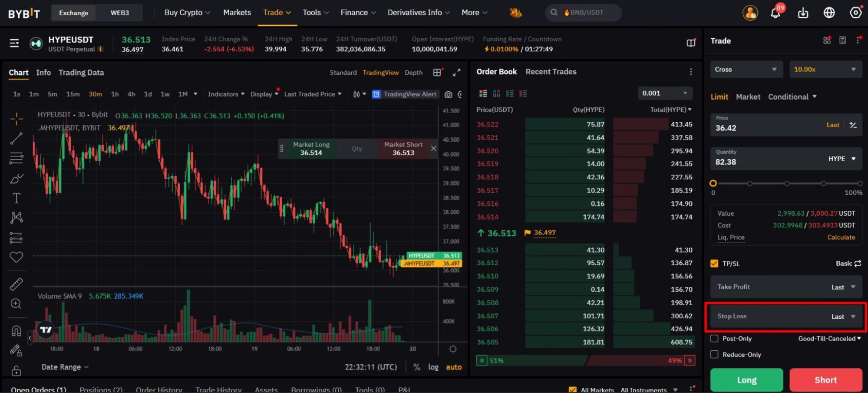Uncheck the TP/SL checkbox
Image resolution: width=868 pixels, height=393 pixels.
point(714,263)
